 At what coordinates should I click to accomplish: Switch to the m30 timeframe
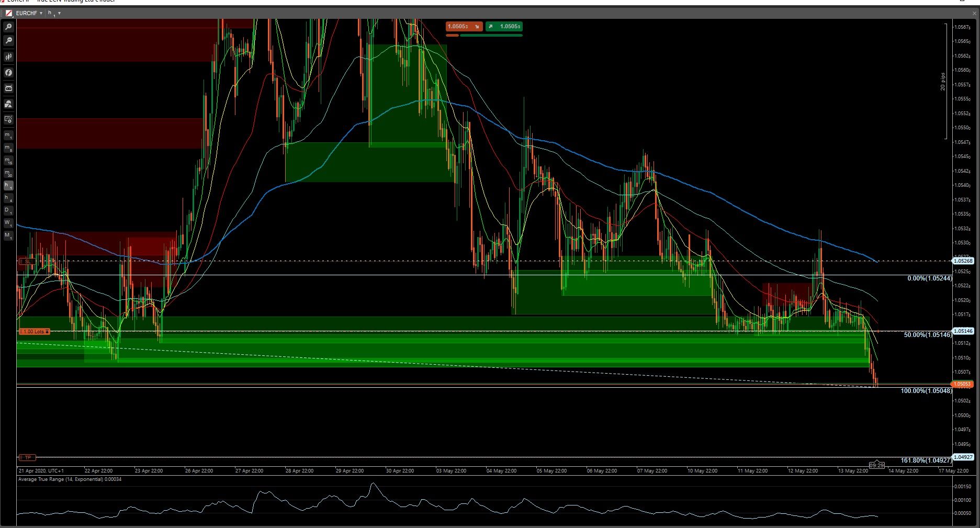[8, 173]
